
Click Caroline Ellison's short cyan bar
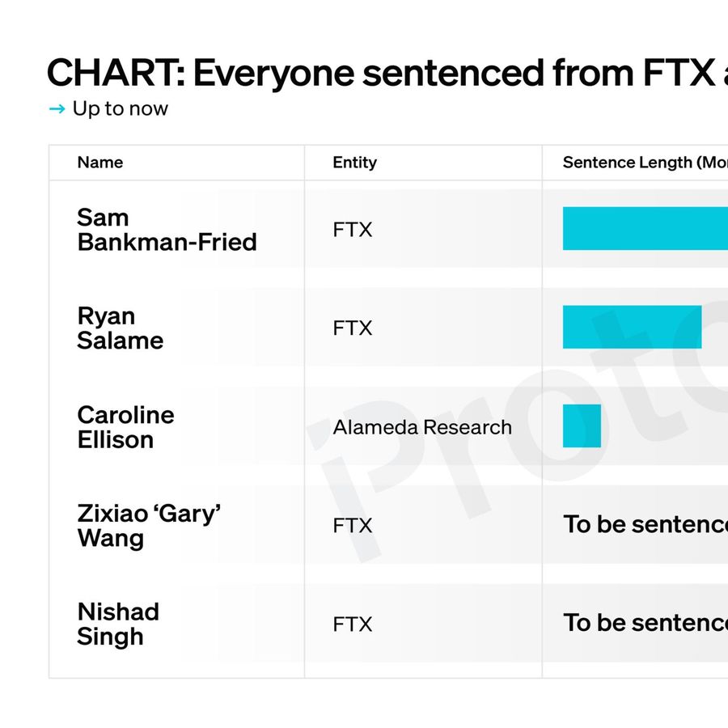pyautogui.click(x=582, y=426)
